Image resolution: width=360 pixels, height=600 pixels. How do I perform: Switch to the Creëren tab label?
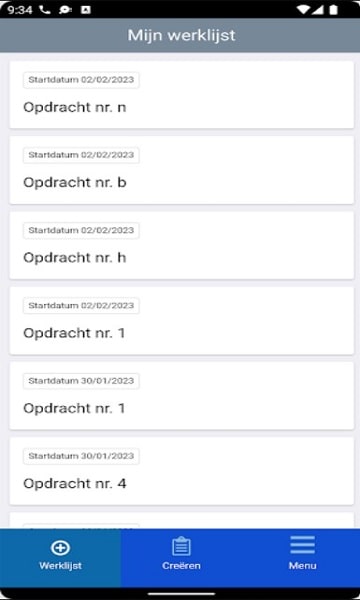click(x=181, y=566)
